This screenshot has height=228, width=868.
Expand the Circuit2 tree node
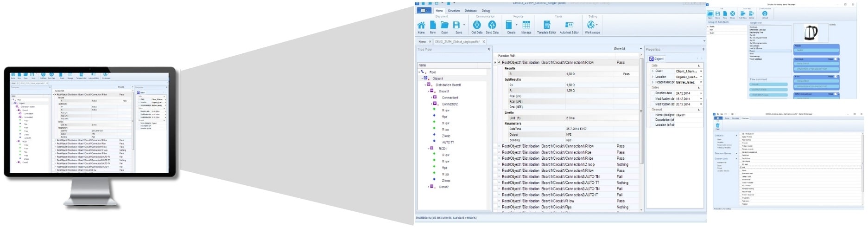click(x=429, y=187)
